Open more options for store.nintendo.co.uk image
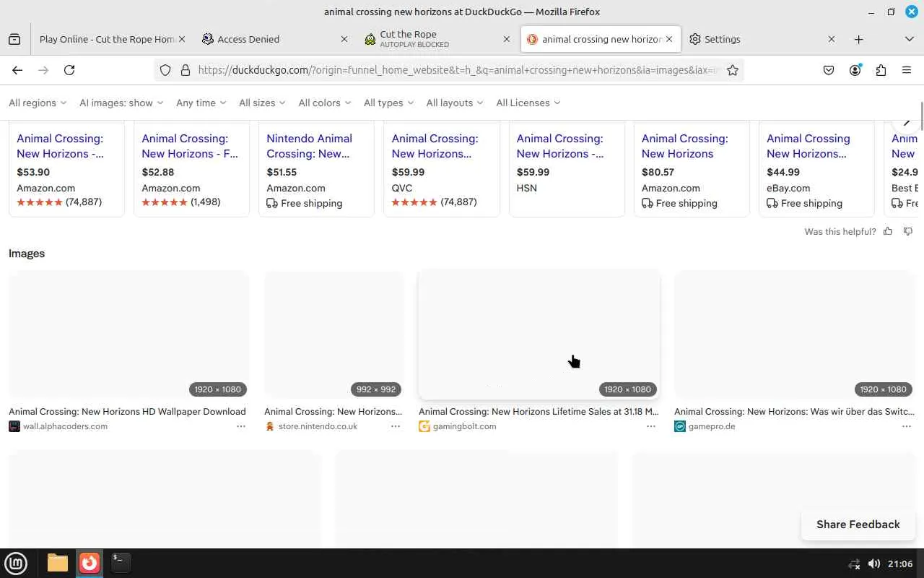This screenshot has height=578, width=924. (396, 426)
